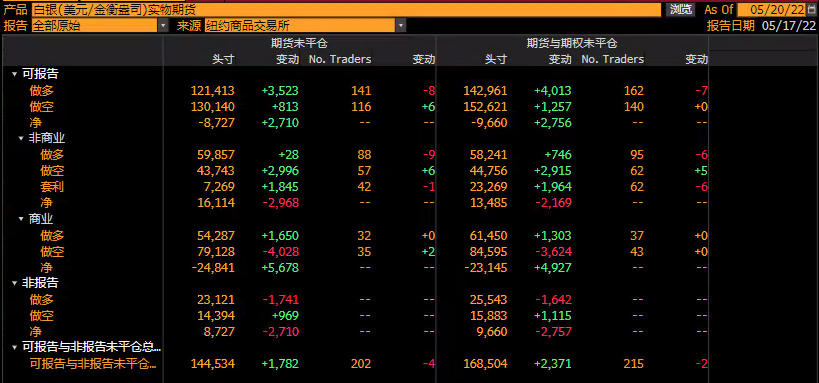Click the 产品 白银 product input field

tap(346, 9)
